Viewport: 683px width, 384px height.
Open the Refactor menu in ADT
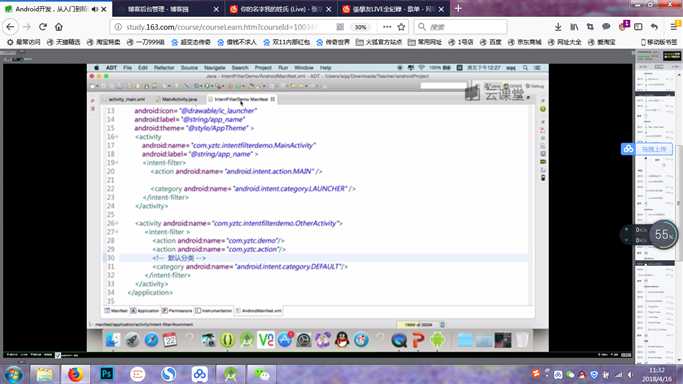coord(164,68)
